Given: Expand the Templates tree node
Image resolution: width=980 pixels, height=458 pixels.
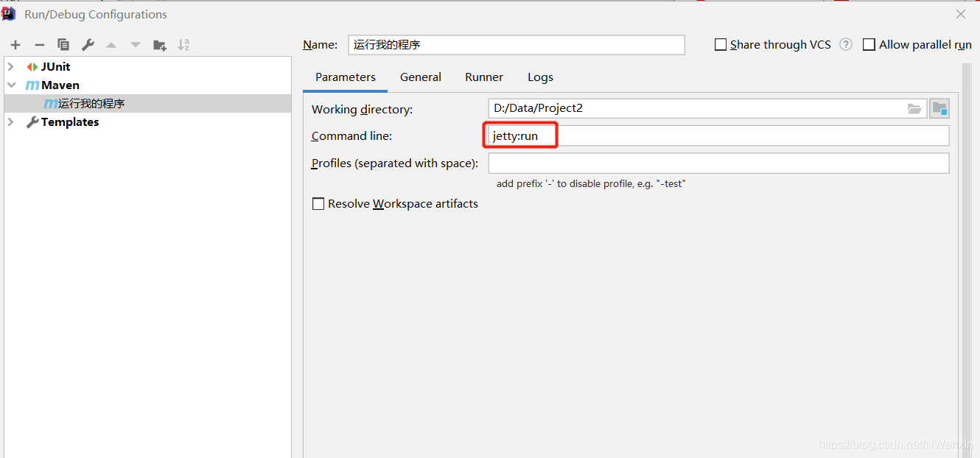Looking at the screenshot, I should (x=11, y=121).
